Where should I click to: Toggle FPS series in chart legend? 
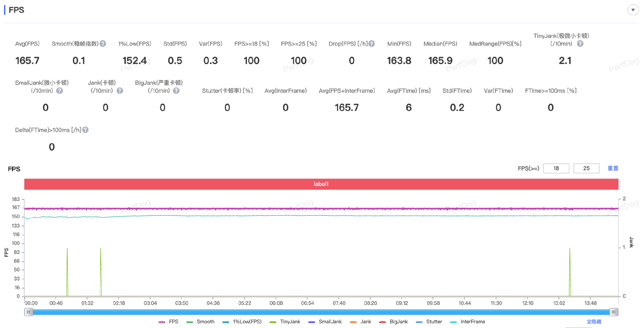coord(169,322)
